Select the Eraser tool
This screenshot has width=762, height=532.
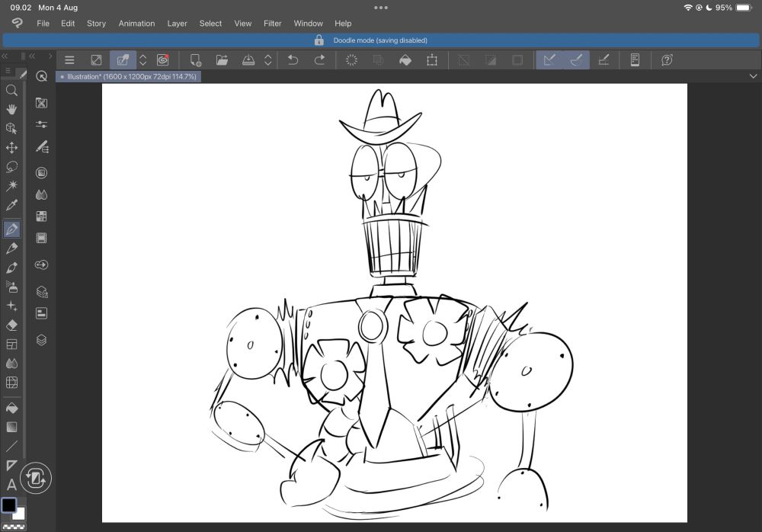[x=11, y=325]
